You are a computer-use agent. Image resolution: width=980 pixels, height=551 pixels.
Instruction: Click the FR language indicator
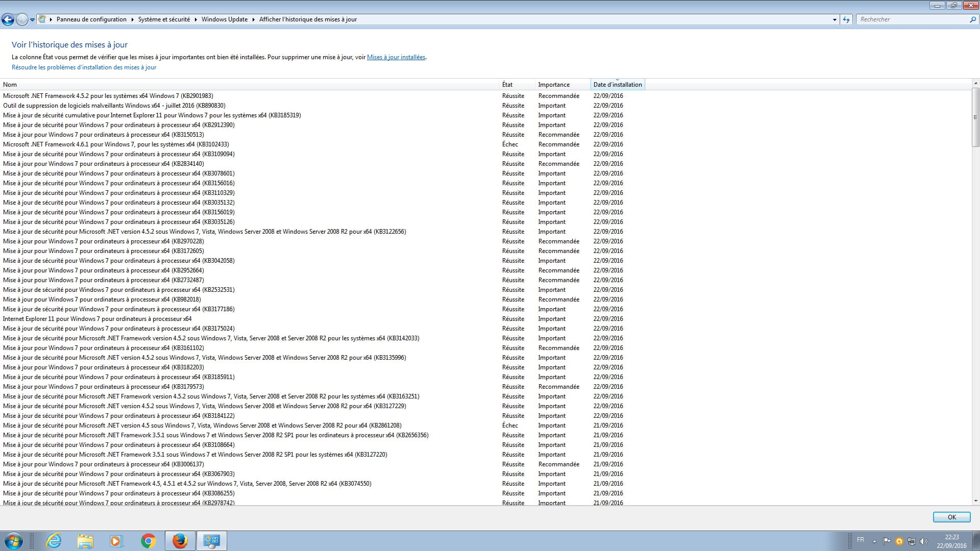[x=861, y=540]
